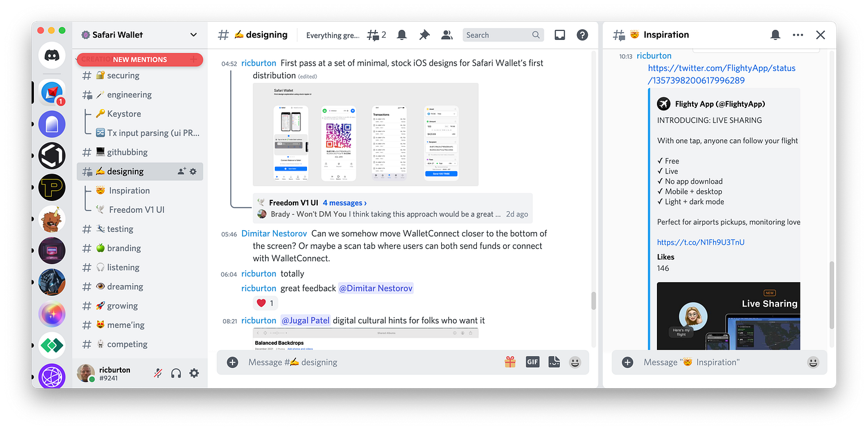
Task: Open the yellow P server icon
Action: click(52, 188)
